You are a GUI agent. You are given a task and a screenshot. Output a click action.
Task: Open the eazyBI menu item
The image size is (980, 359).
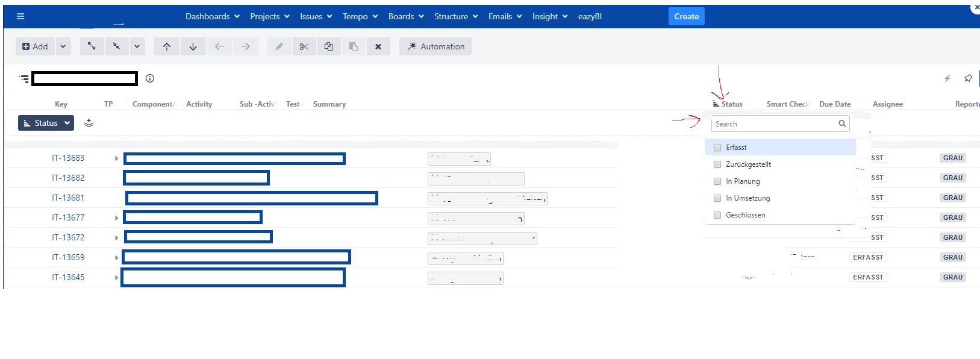[x=590, y=16]
